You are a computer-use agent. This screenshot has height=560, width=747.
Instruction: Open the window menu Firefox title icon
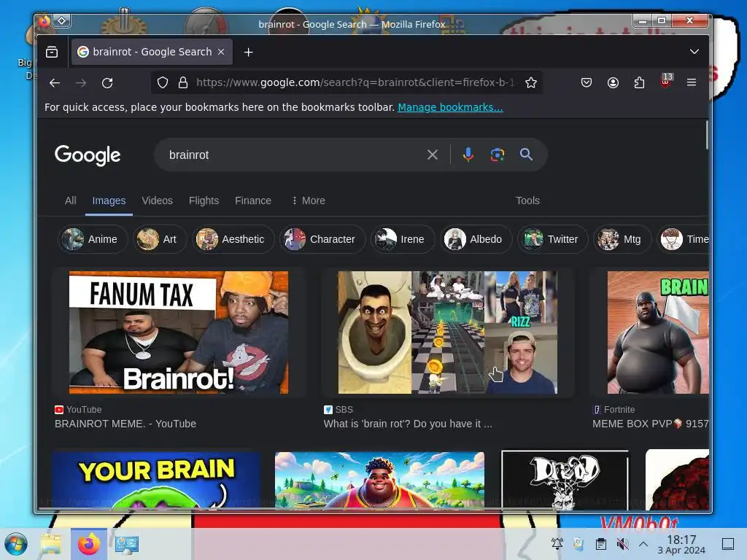[x=44, y=21]
